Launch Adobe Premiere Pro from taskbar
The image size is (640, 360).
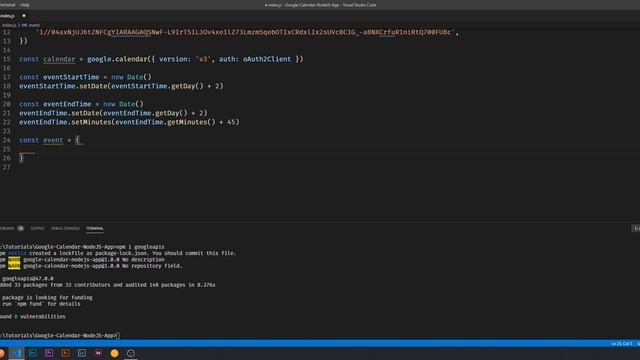[49, 353]
